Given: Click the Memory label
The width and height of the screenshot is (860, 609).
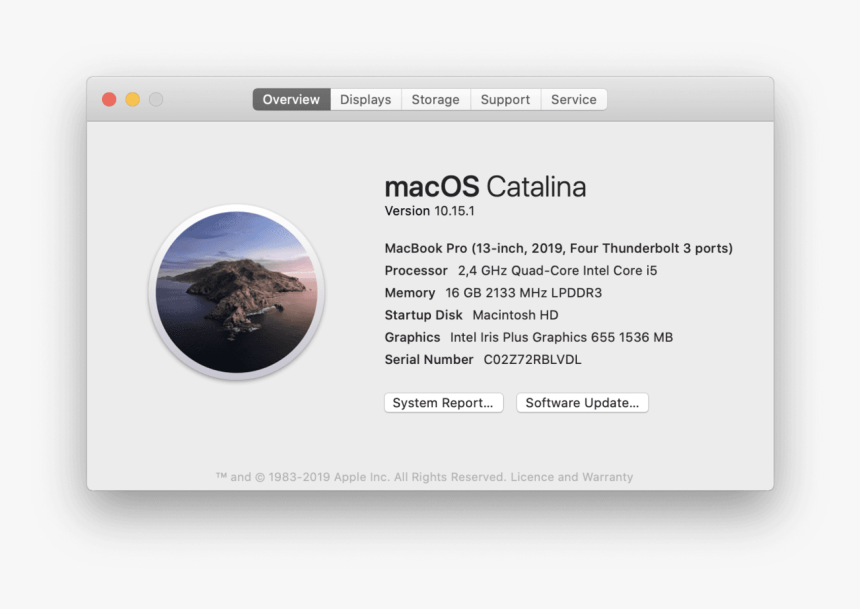Looking at the screenshot, I should [x=410, y=293].
